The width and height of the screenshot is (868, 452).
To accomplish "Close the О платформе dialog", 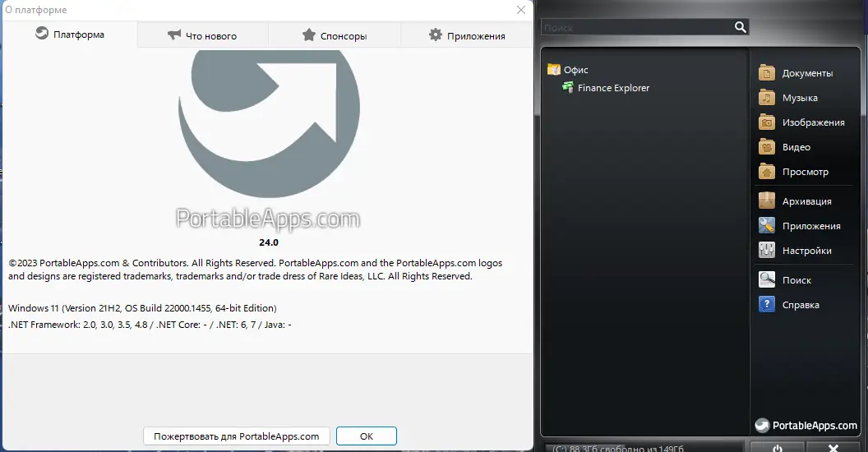I will coord(521,10).
